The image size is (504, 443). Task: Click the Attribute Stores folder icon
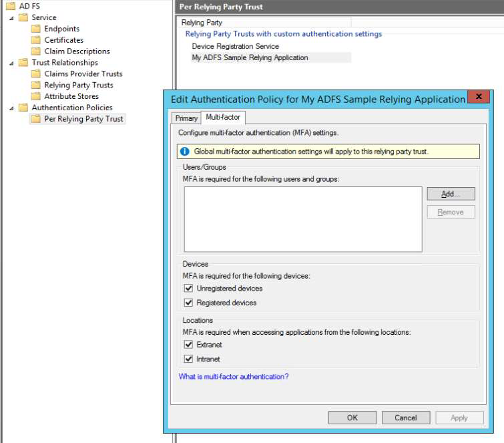36,96
